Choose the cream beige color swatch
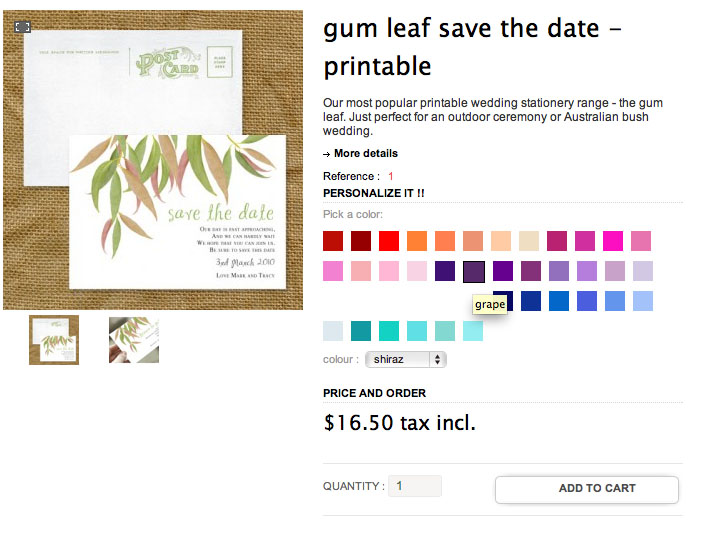 529,241
